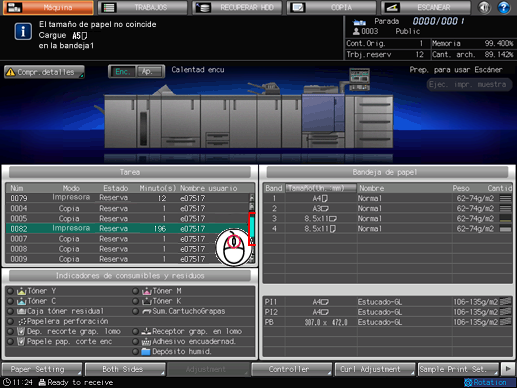Open Curl Adjustment menu button
517x388 pixels.
click(x=375, y=369)
